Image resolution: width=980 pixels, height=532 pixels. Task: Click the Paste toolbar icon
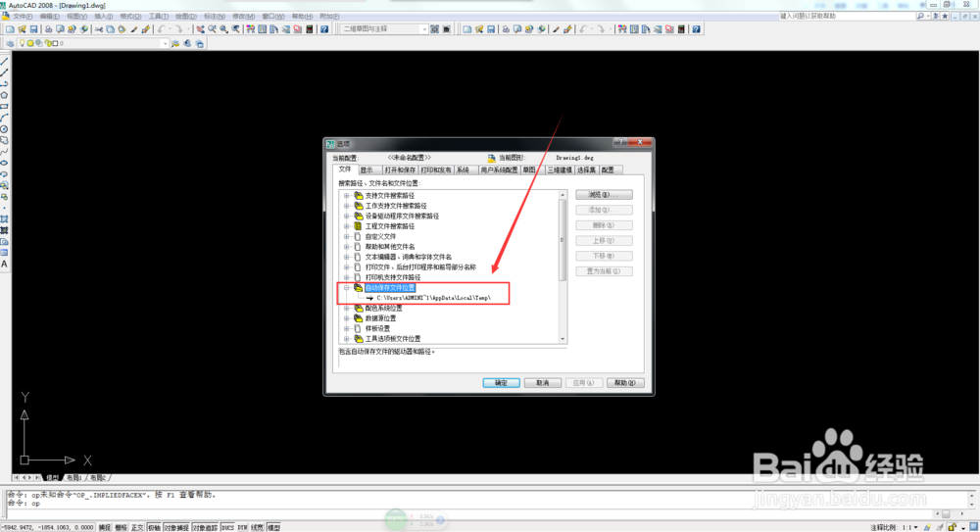[122, 29]
